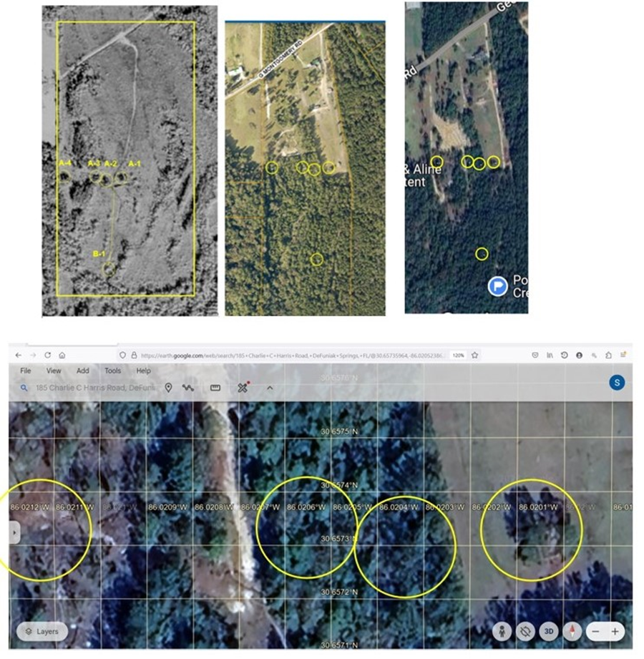Click the satellite imagery tool icon
The image size is (644, 659).
click(x=243, y=388)
